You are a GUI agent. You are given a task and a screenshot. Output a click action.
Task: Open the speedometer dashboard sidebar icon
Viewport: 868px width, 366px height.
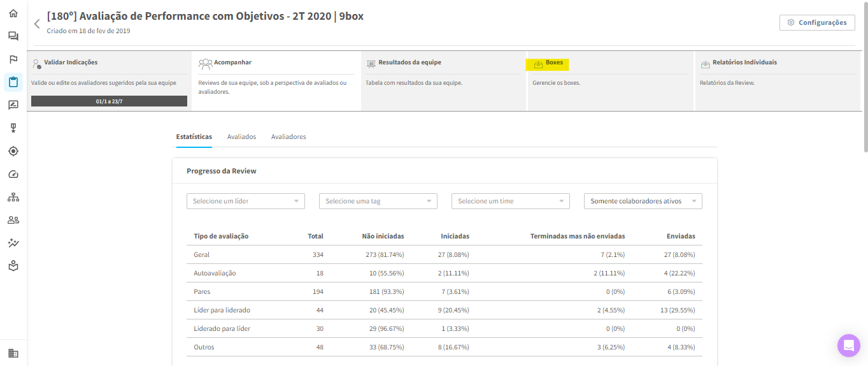click(13, 174)
